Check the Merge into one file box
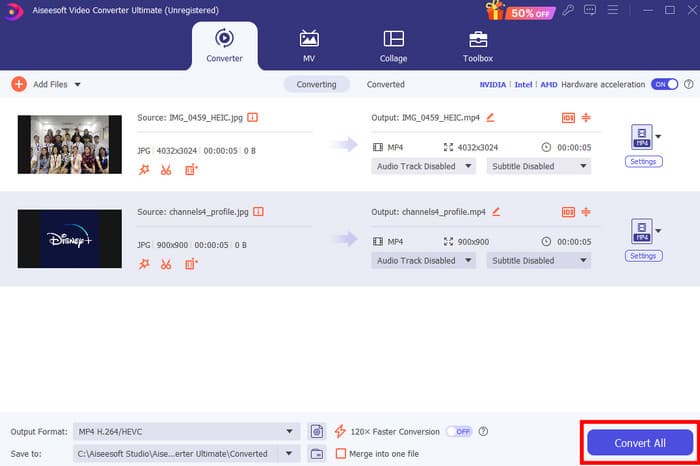 click(341, 453)
